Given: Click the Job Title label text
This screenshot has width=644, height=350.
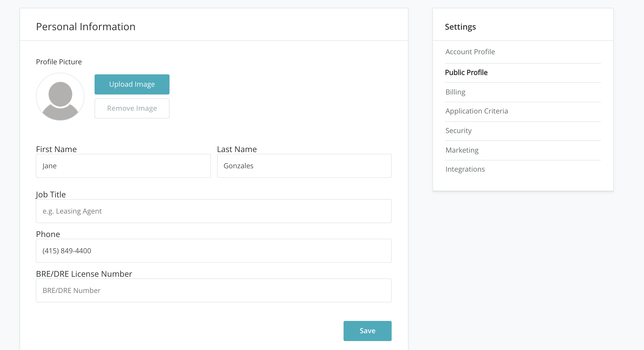Looking at the screenshot, I should pyautogui.click(x=51, y=195).
